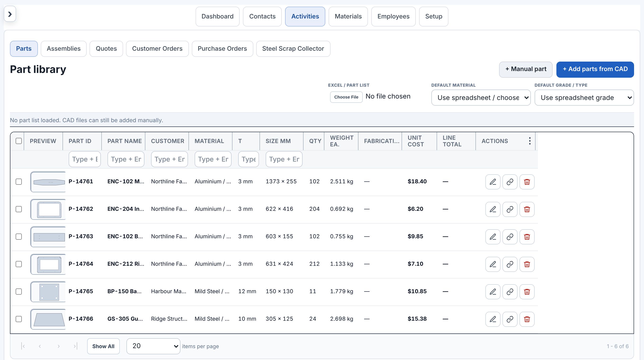Edit part P-14761 with pencil icon
The width and height of the screenshot is (644, 360).
(493, 182)
